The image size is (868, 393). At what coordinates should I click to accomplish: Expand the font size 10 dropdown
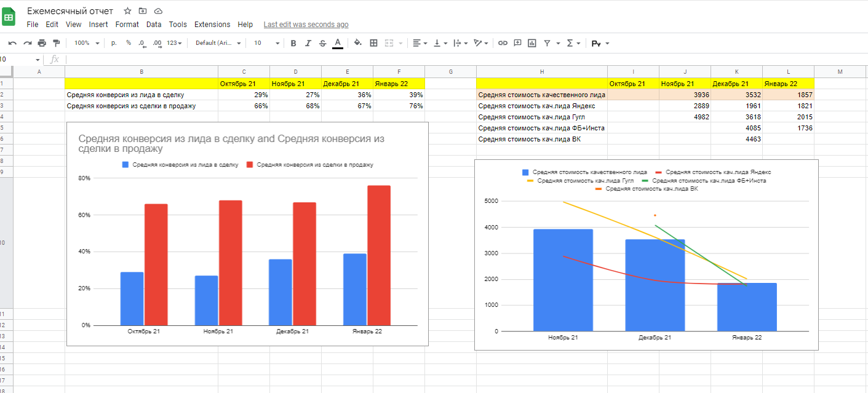tap(267, 43)
